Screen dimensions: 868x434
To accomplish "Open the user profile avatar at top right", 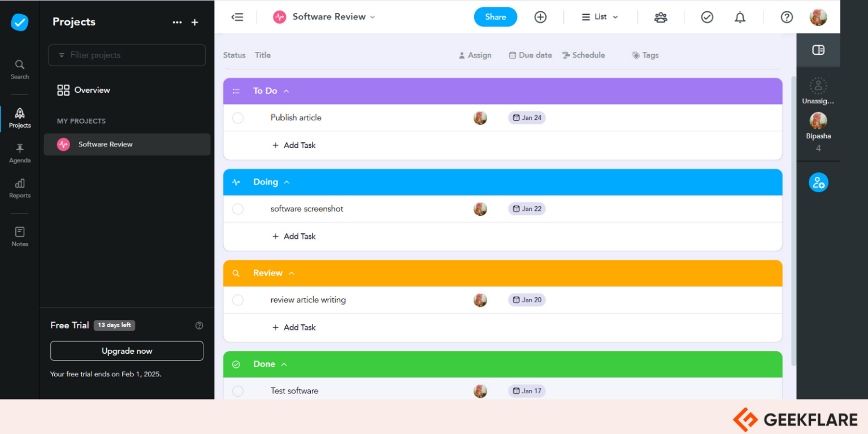I will [x=818, y=17].
